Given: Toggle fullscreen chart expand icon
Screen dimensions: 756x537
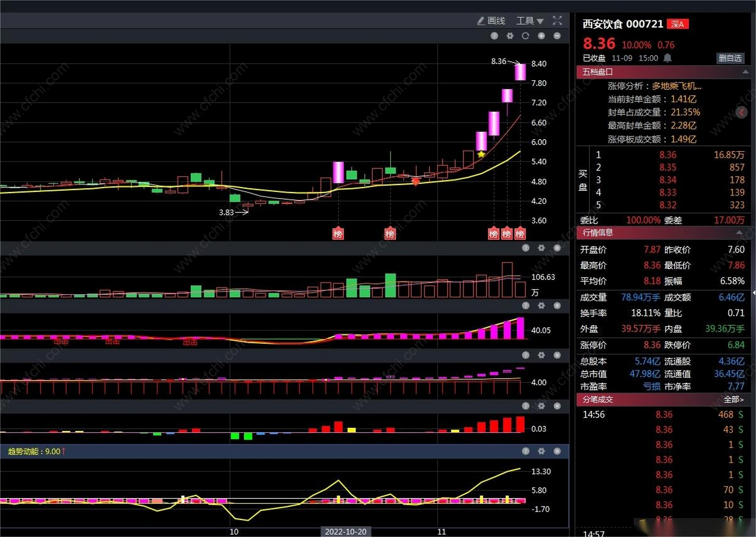Looking at the screenshot, I should [557, 20].
